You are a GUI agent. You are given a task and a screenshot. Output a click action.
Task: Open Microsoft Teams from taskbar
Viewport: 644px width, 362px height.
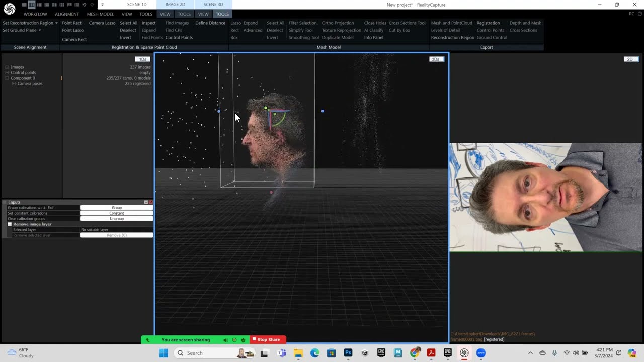pyautogui.click(x=282, y=353)
